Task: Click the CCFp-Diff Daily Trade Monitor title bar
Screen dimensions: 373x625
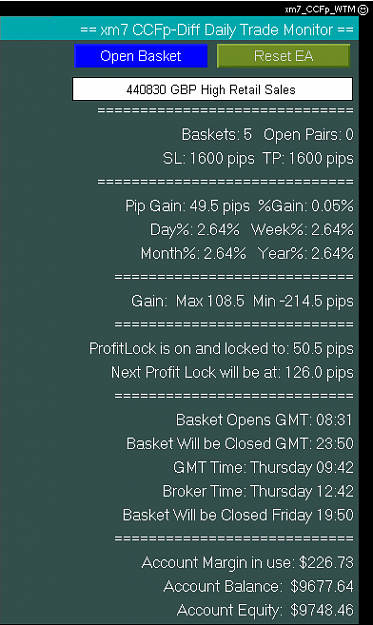Action: (x=179, y=30)
